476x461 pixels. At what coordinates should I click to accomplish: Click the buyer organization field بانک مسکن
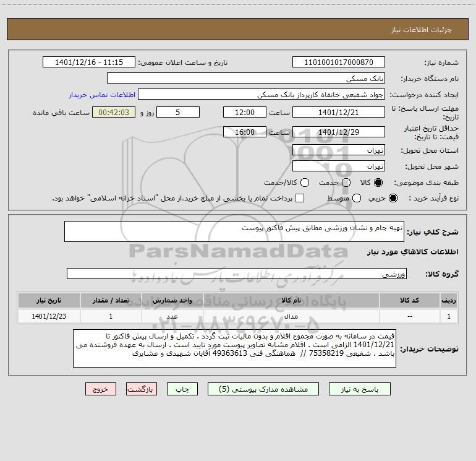[246, 78]
